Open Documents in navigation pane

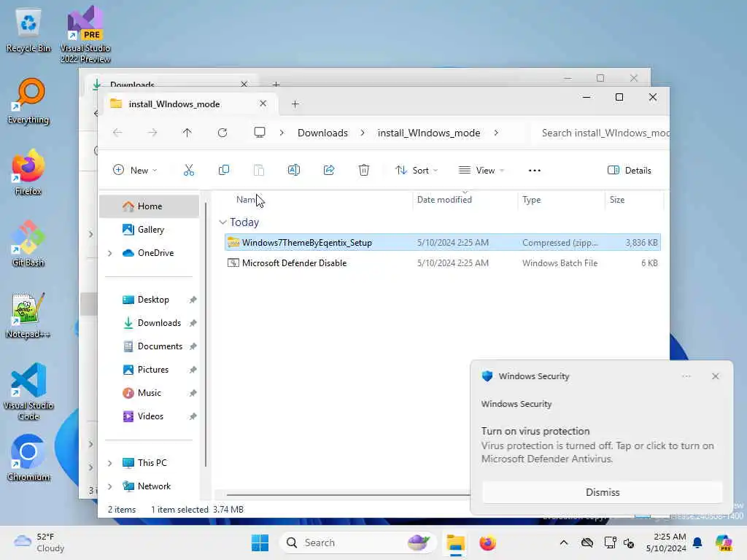(149, 346)
